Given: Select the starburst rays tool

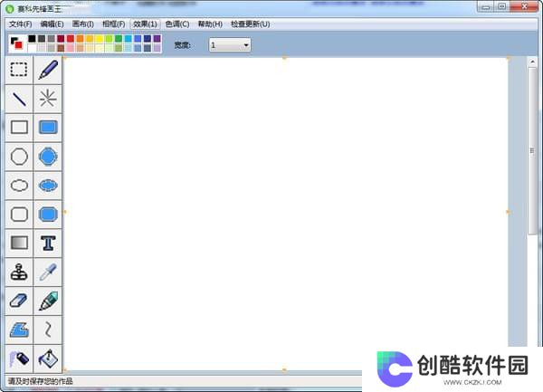Looking at the screenshot, I should pos(48,99).
